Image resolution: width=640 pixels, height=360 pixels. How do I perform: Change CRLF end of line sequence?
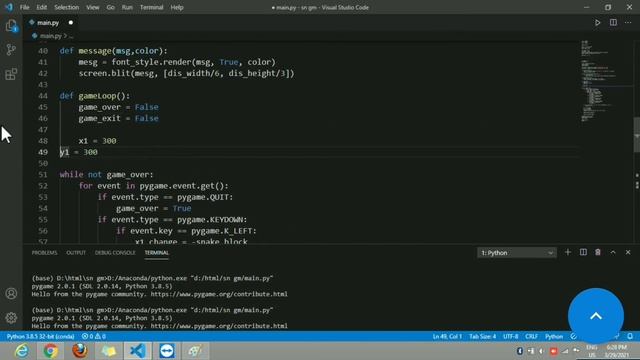pyautogui.click(x=531, y=336)
